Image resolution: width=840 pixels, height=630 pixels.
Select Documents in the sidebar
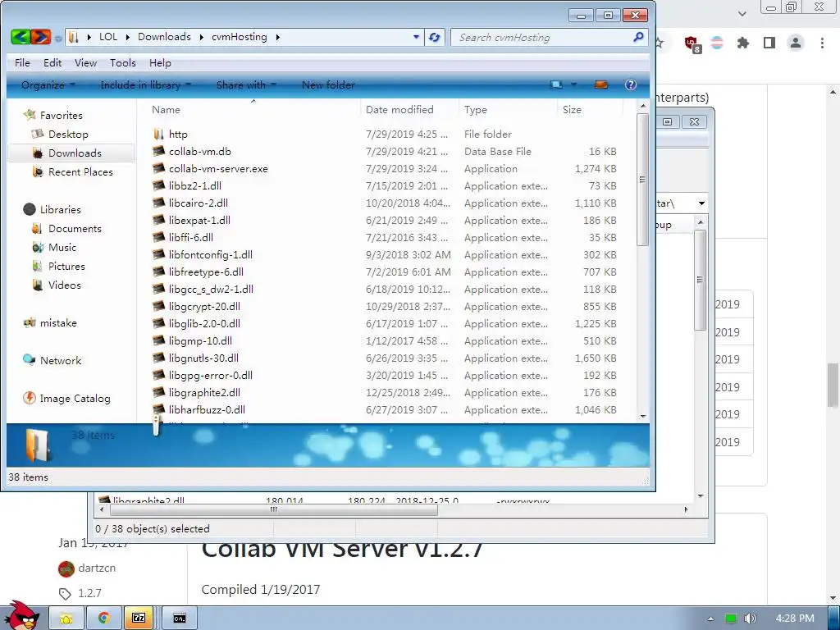(x=75, y=228)
